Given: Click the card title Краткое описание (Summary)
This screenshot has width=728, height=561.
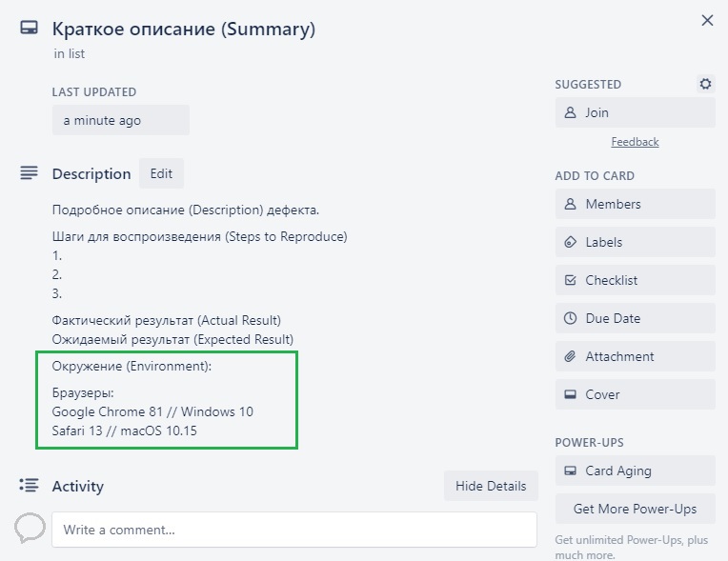Looking at the screenshot, I should tap(184, 29).
